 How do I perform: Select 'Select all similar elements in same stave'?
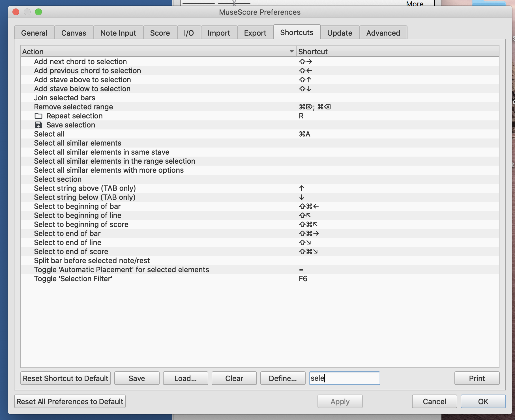[260, 152]
